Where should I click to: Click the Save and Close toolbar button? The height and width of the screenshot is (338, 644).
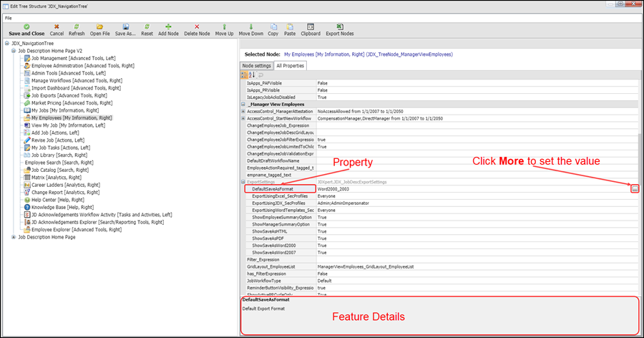click(26, 29)
